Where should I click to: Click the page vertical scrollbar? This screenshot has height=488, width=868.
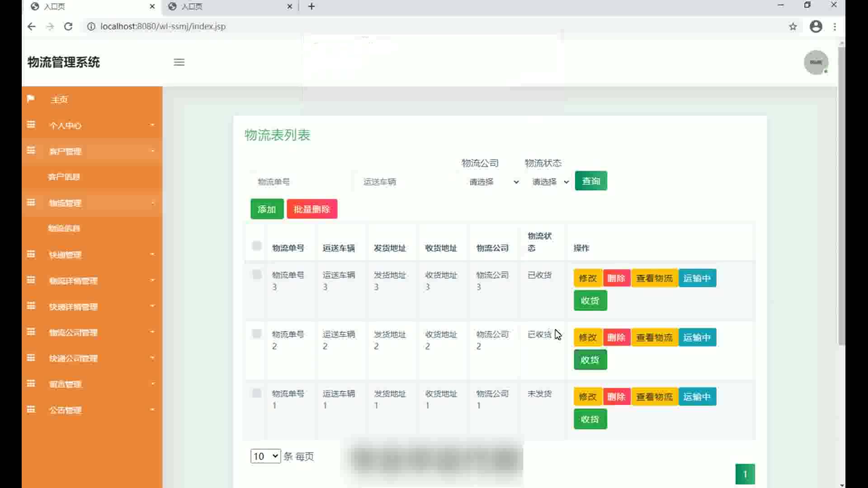[841, 194]
